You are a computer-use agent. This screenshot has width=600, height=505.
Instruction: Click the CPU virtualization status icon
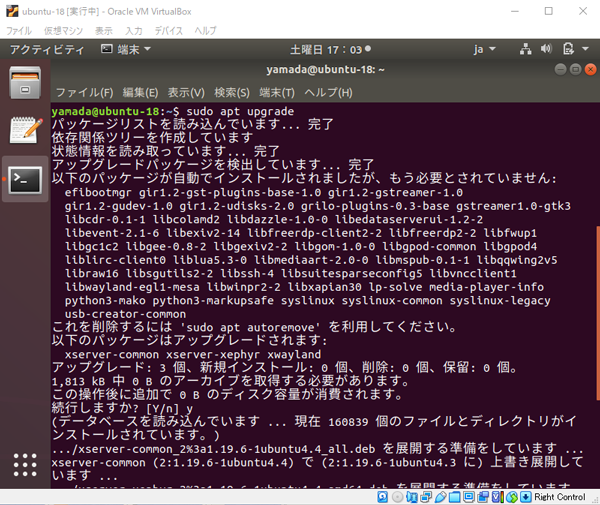(x=497, y=497)
